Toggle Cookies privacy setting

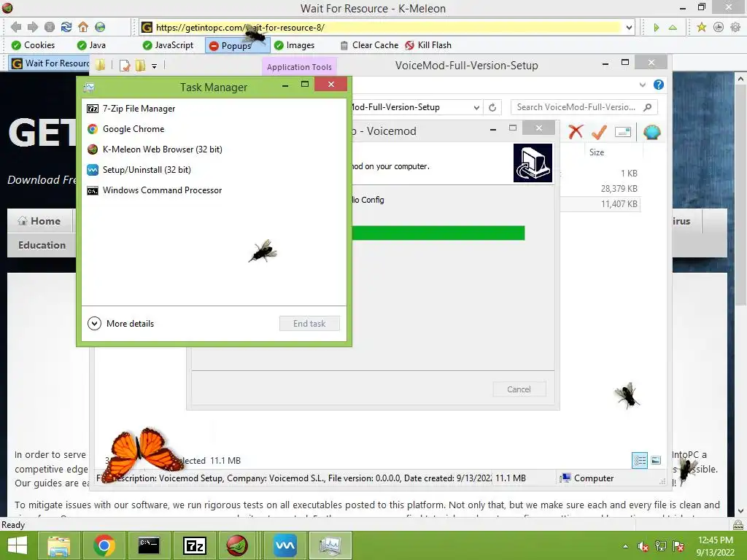(x=33, y=45)
